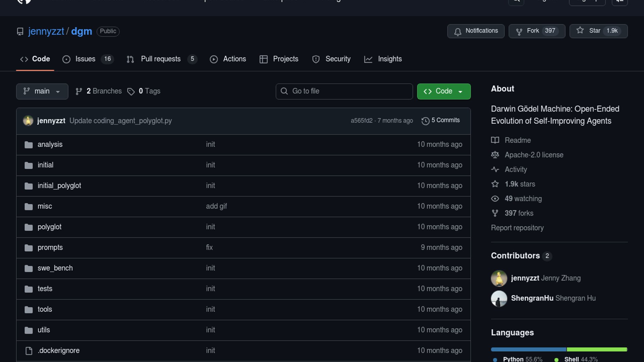
Task: Open the main branch dropdown
Action: coord(42,91)
